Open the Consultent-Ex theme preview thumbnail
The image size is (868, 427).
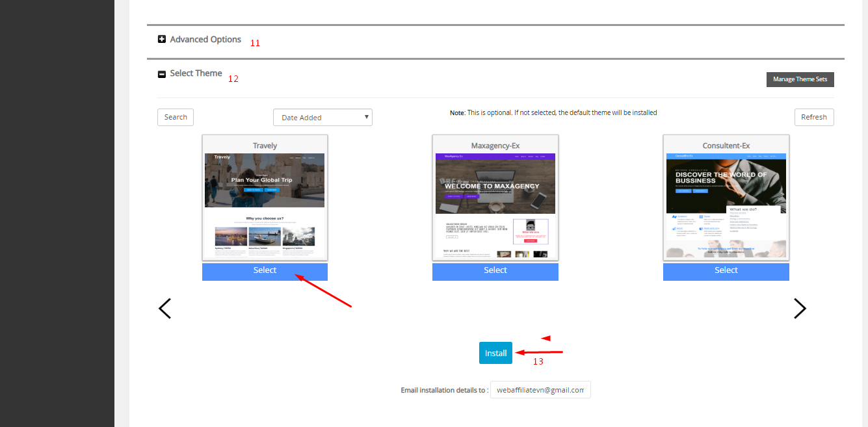coord(726,205)
